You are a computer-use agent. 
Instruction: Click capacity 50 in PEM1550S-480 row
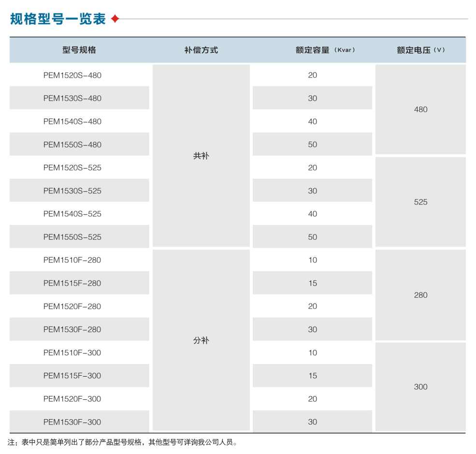coord(312,145)
